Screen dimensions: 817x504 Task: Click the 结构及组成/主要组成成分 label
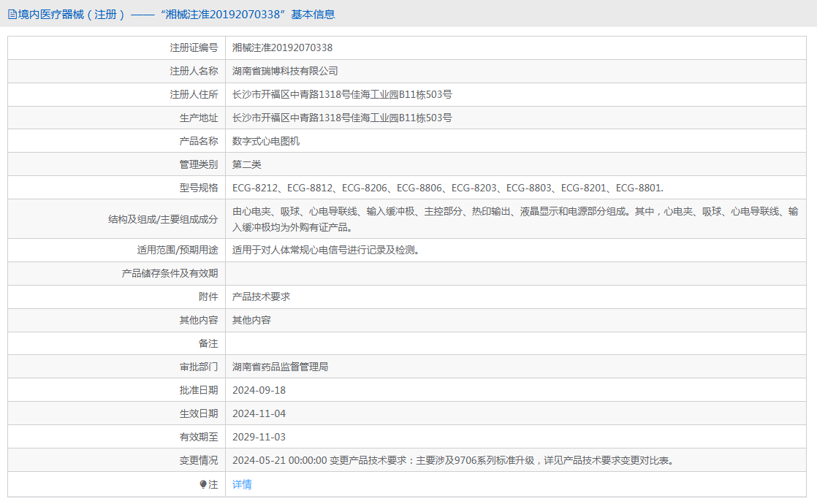(163, 220)
